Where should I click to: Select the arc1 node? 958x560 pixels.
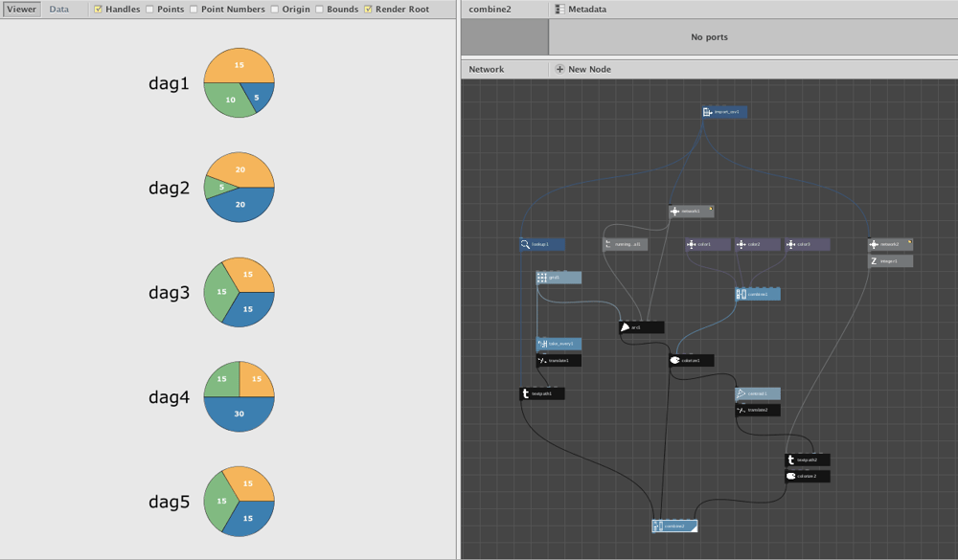click(x=642, y=327)
